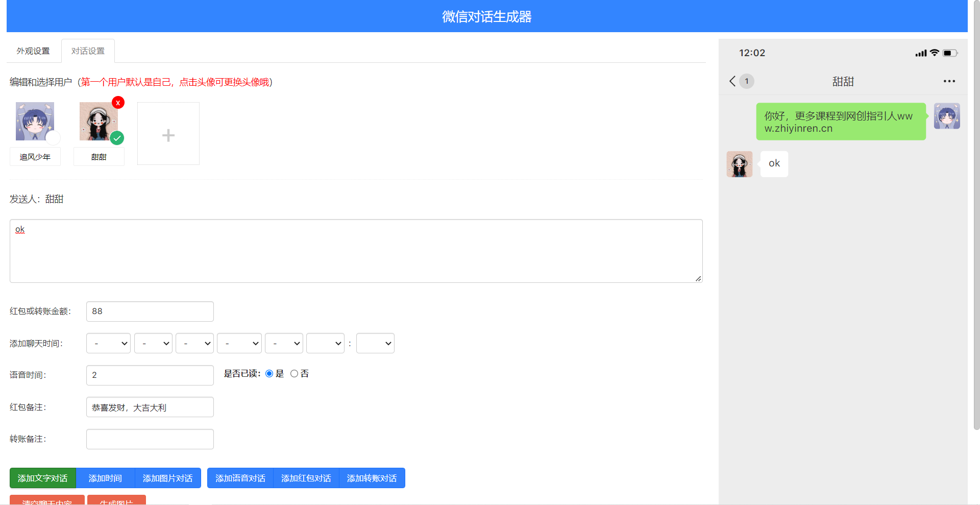Open the third chat time dropdown
The height and width of the screenshot is (505, 980).
coord(194,343)
